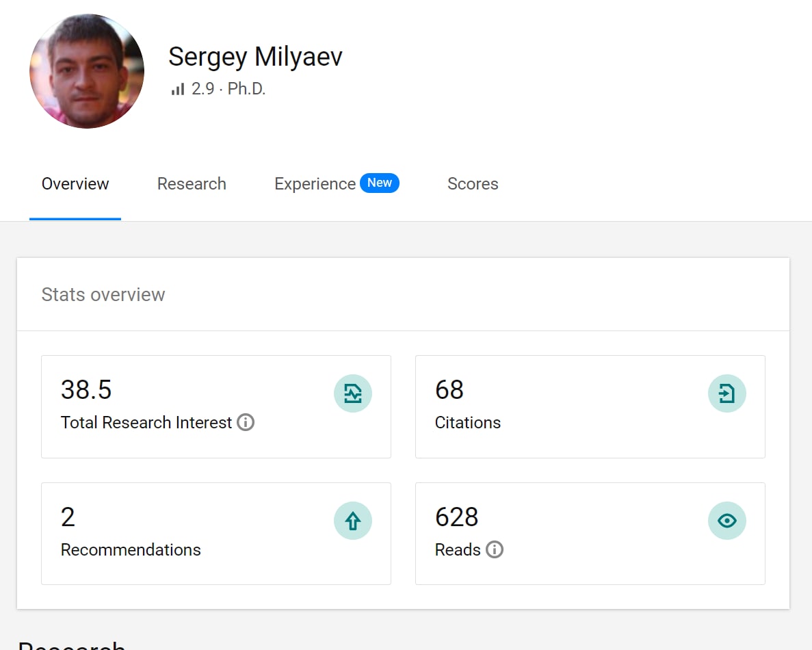
Task: Click the 68 citations value
Action: [449, 389]
